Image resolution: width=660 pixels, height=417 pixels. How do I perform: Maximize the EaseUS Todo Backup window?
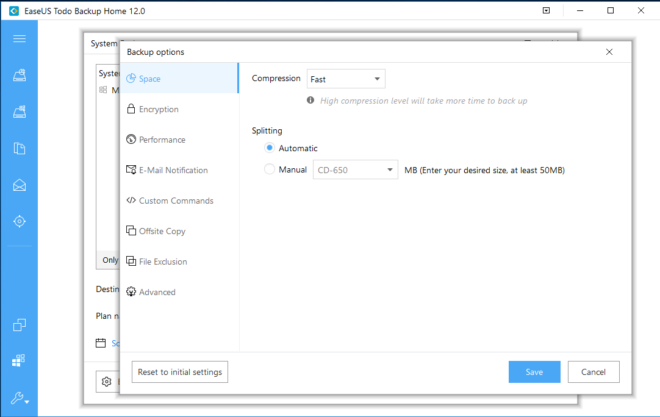(x=610, y=11)
